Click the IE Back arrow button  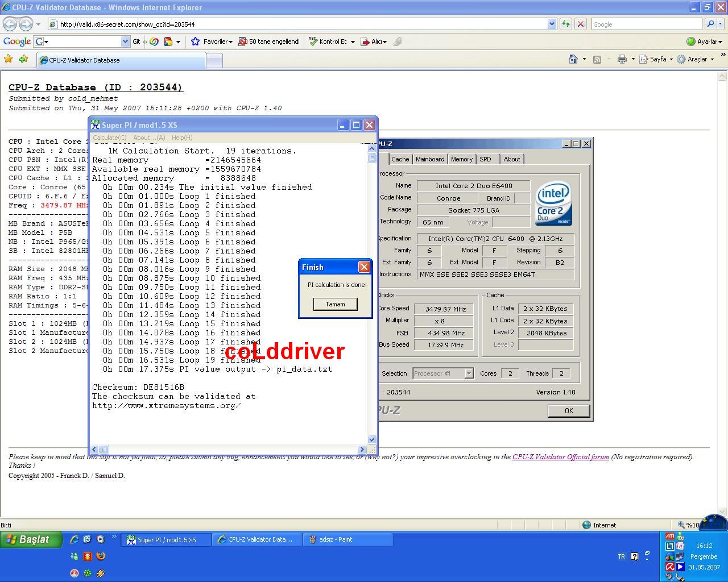tap(10, 24)
